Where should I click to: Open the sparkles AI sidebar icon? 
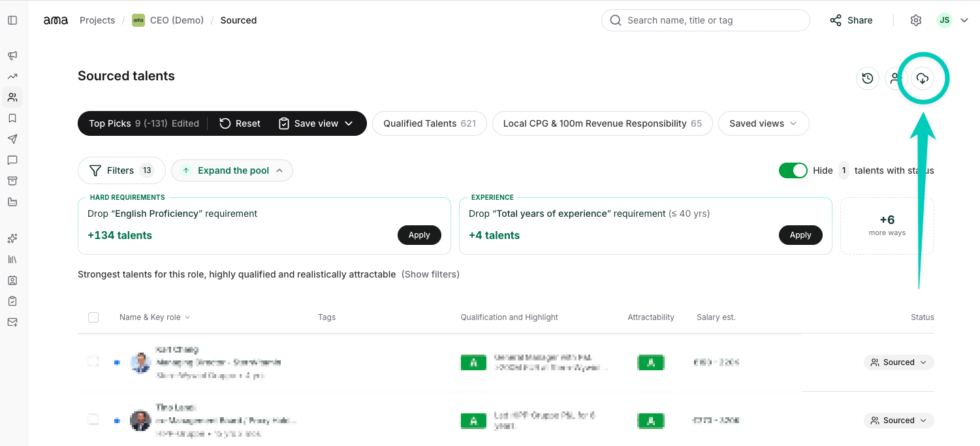(12, 238)
